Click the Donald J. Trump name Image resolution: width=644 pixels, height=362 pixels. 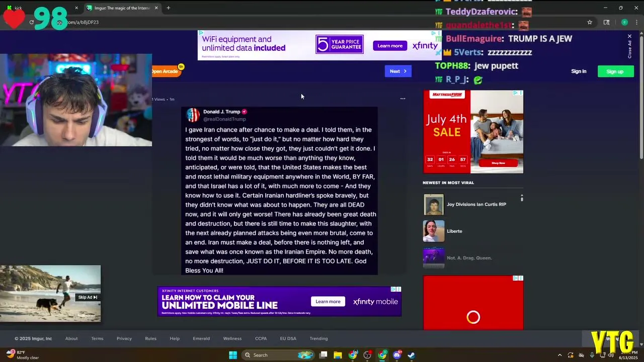click(221, 112)
